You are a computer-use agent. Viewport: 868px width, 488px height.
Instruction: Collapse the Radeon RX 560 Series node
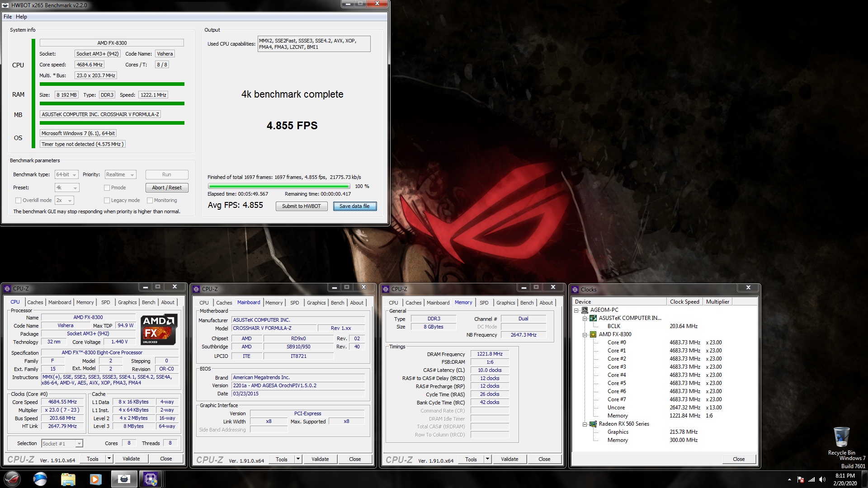[x=585, y=424]
